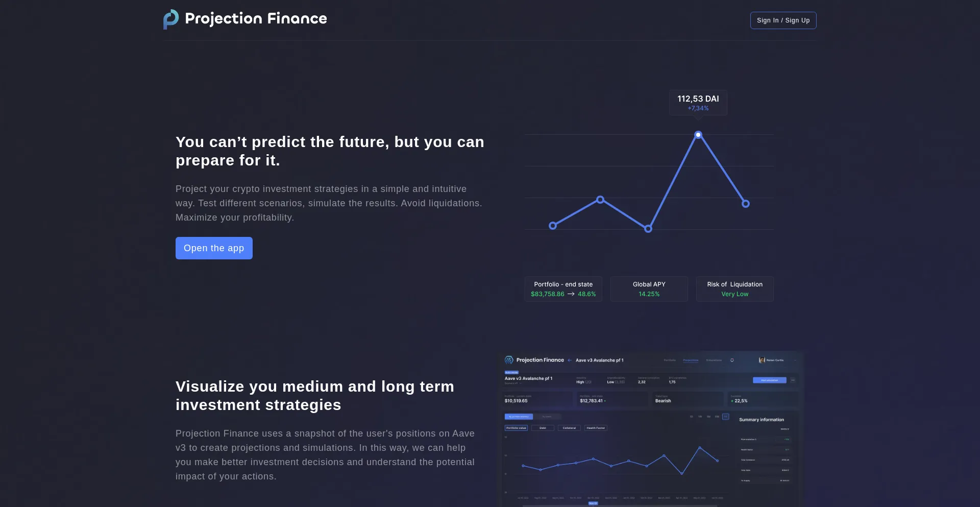Open the three-dot menu beside Add simulation
This screenshot has height=507, width=980.
point(793,380)
